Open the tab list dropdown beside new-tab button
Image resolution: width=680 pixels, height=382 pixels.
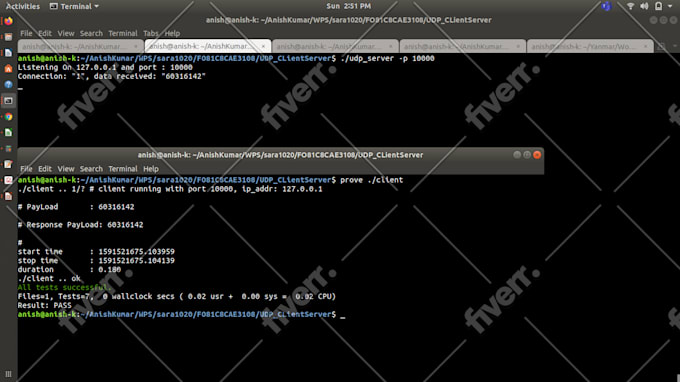click(675, 46)
